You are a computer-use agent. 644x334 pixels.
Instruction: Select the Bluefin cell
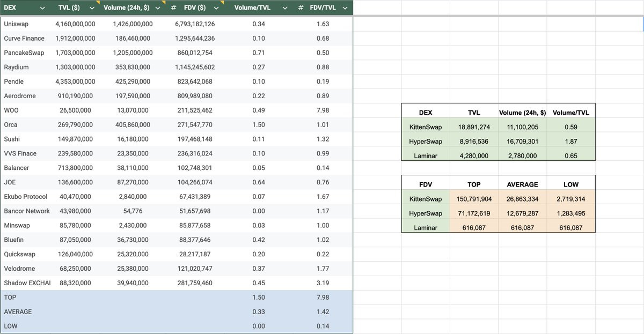[x=14, y=240]
